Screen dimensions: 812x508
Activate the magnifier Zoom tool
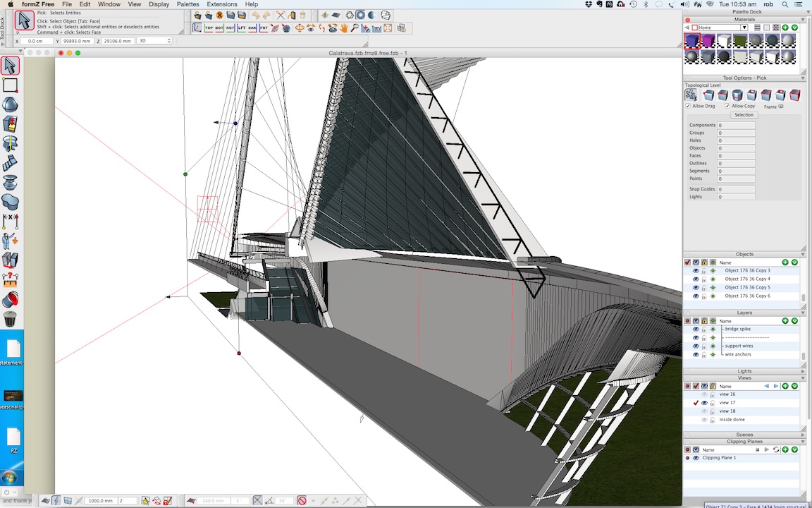click(355, 28)
